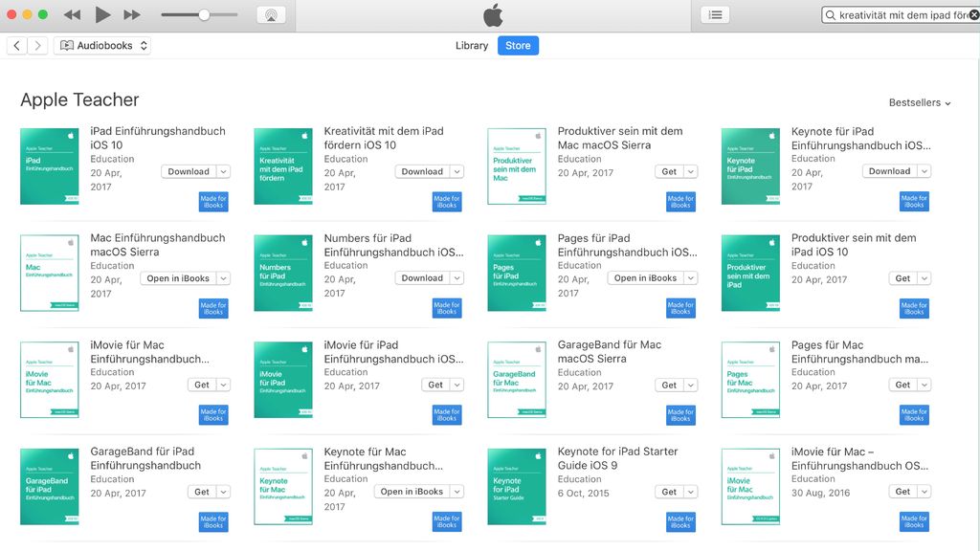
Task: Open Pages für iPad book cover
Action: point(517,273)
